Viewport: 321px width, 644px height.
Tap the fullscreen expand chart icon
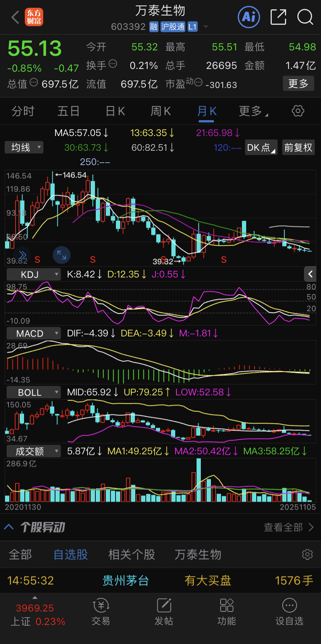point(62,255)
